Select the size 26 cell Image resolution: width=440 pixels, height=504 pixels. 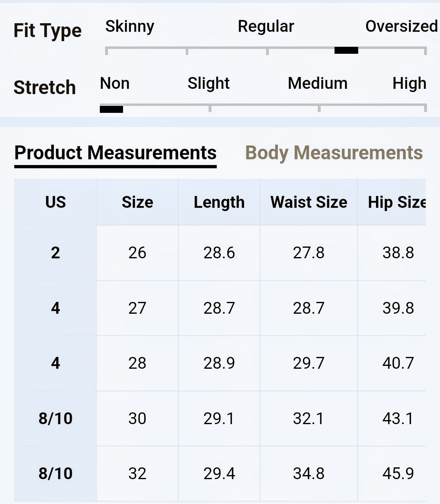[137, 253]
